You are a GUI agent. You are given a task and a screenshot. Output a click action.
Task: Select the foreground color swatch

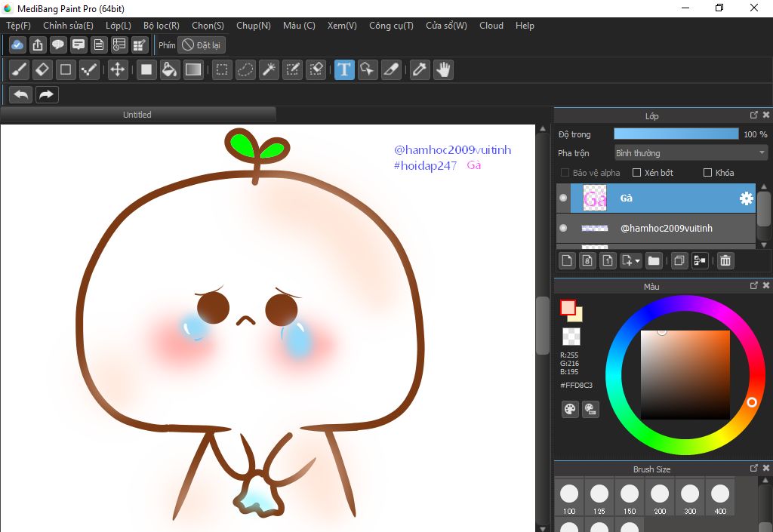pos(568,307)
